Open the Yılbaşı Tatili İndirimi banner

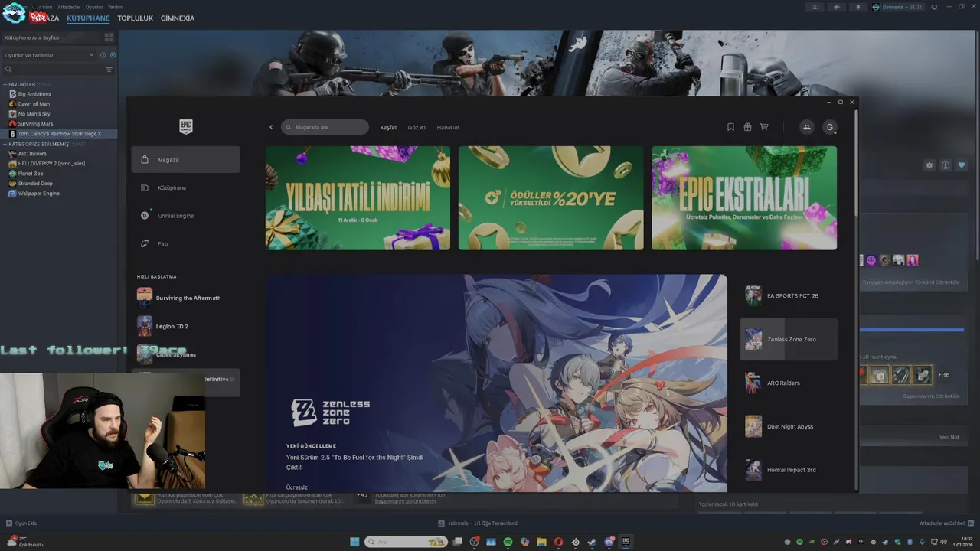pyautogui.click(x=358, y=198)
